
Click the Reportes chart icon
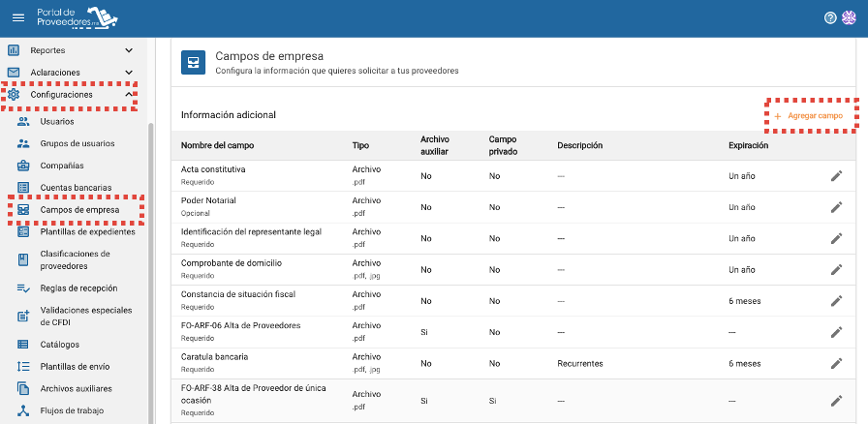click(14, 50)
